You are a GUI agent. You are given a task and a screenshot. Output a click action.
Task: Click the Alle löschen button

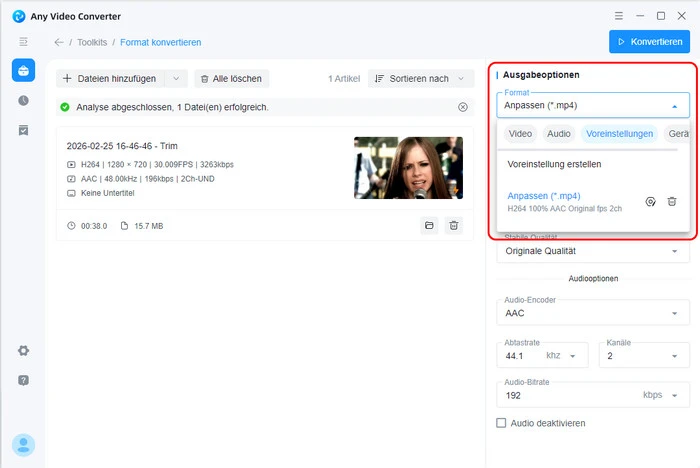tap(231, 78)
